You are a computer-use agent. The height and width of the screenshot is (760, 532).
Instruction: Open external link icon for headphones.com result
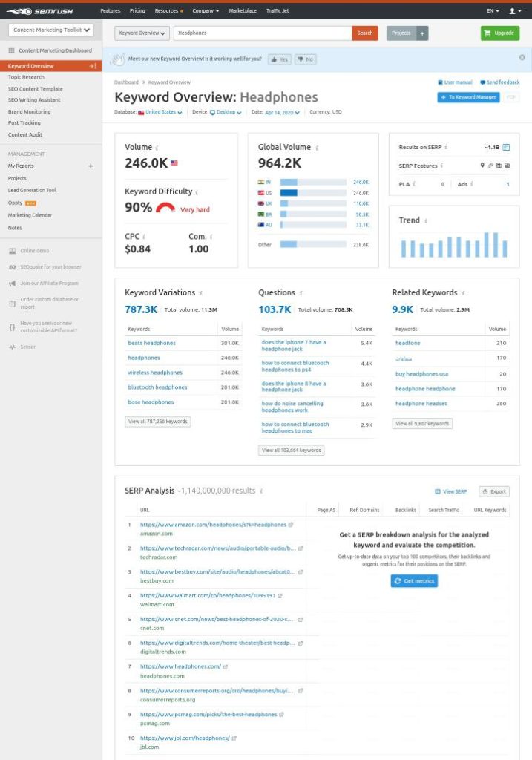pyautogui.click(x=226, y=667)
